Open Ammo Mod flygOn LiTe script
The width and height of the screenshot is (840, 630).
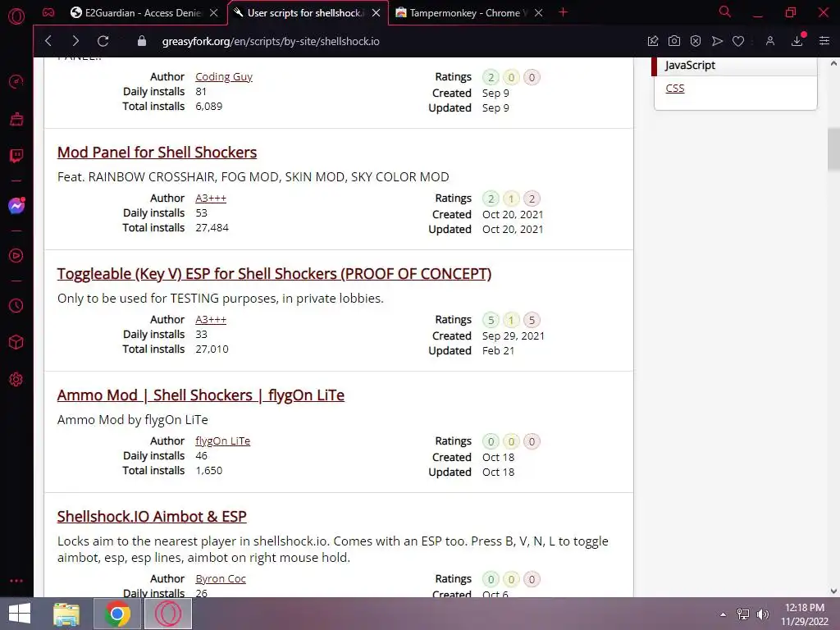201,395
